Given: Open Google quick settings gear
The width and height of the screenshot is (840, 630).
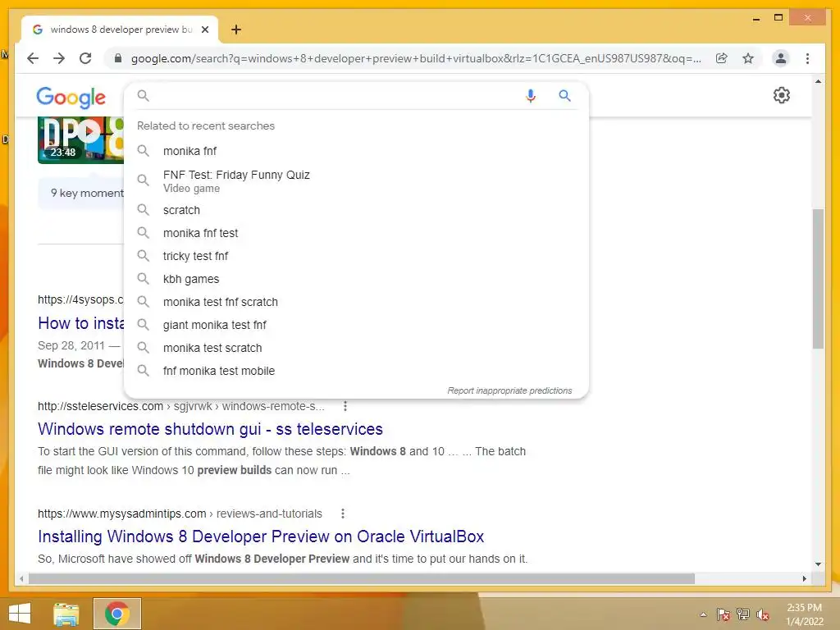Looking at the screenshot, I should [782, 95].
